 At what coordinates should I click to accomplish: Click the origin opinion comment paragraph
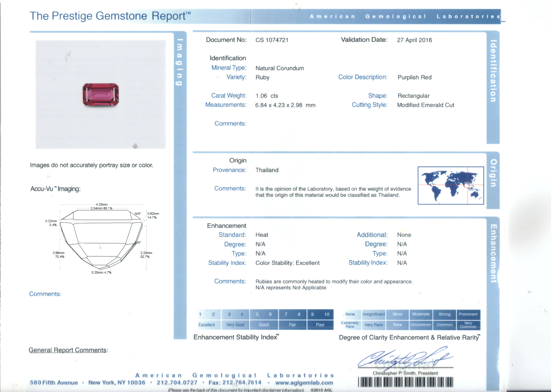(333, 192)
